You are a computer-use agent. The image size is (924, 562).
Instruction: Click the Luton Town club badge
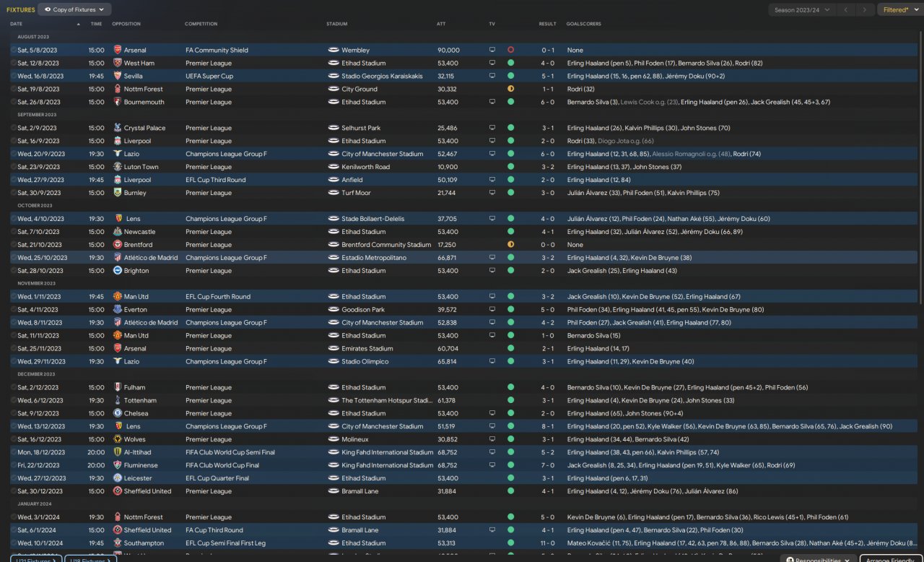click(x=118, y=167)
